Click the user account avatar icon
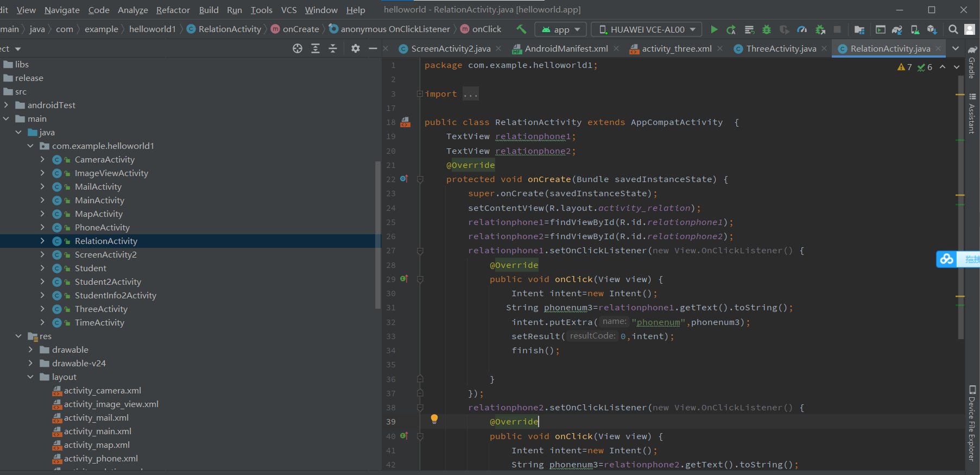The width and height of the screenshot is (980, 475). 970,29
